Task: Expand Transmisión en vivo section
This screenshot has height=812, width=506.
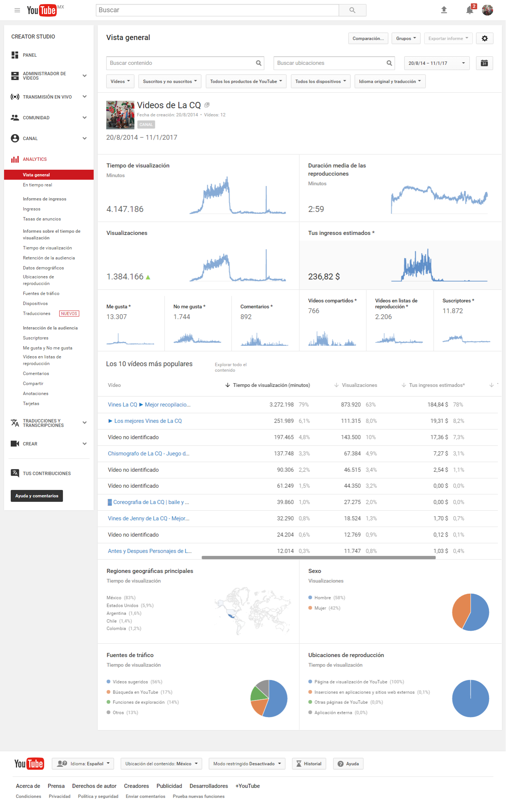Action: coord(84,97)
